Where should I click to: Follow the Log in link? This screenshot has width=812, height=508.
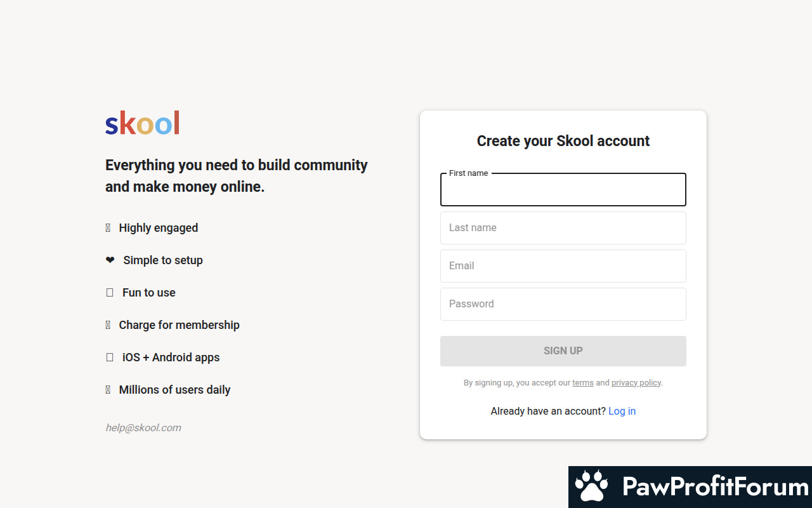(x=622, y=411)
